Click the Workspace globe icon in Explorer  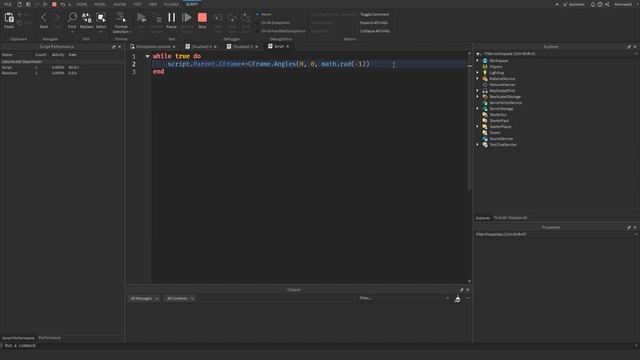[485, 60]
